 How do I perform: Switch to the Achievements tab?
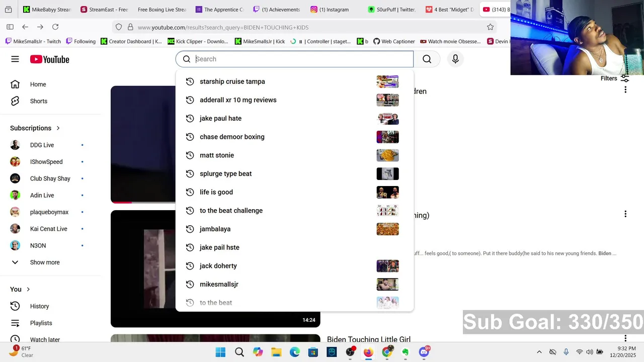point(277,10)
